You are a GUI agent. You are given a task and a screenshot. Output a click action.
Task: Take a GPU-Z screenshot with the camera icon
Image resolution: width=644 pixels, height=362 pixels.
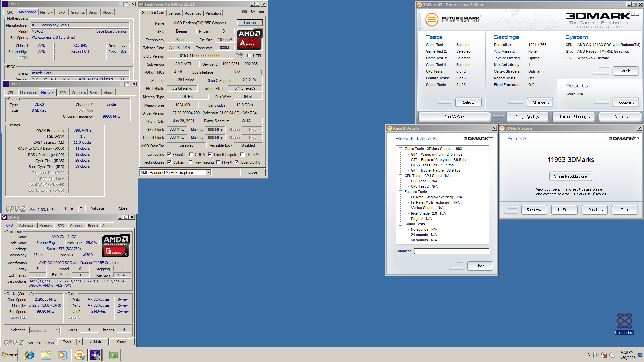click(x=244, y=12)
